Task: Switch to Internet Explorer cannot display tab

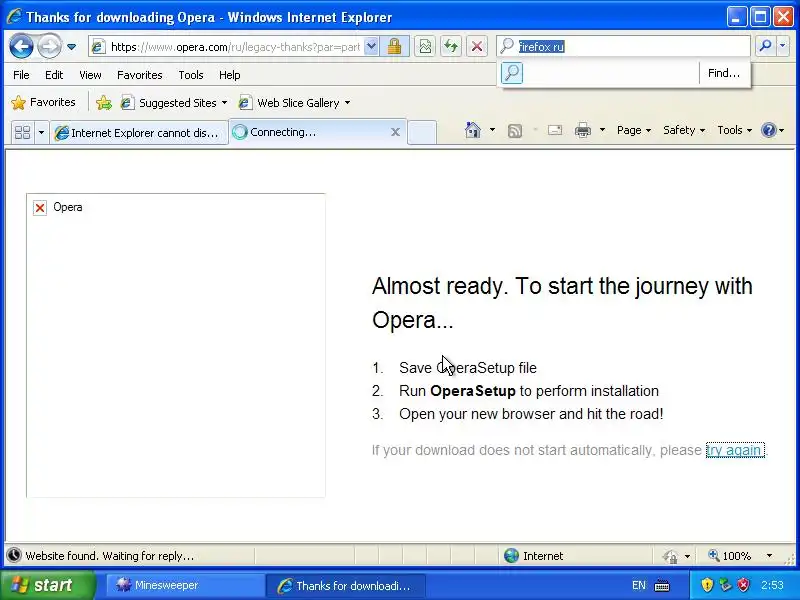Action: [139, 133]
